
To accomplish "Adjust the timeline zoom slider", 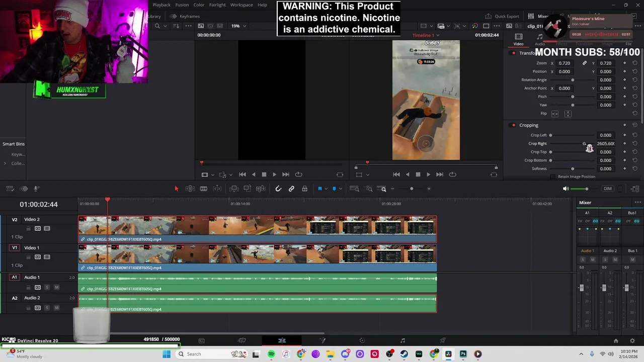I will (411, 189).
